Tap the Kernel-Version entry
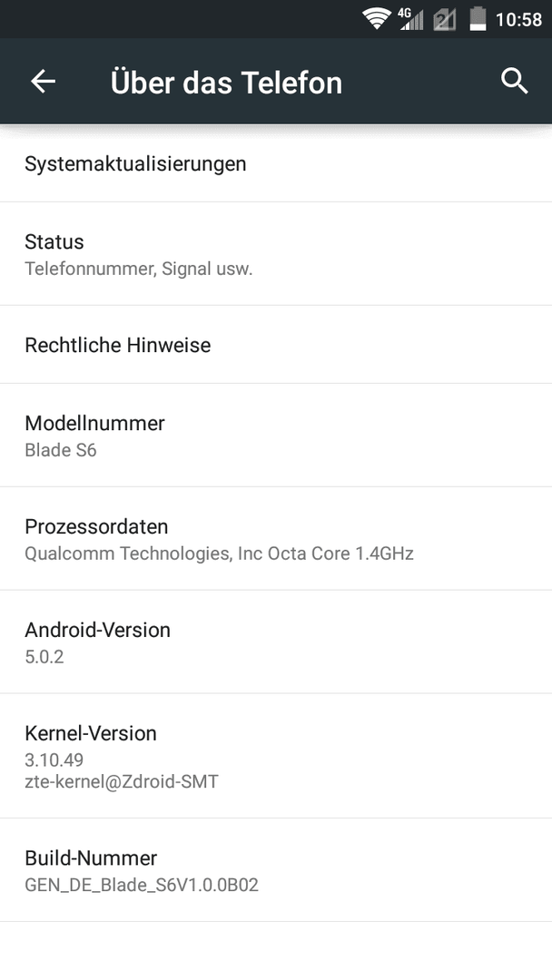 [x=276, y=755]
